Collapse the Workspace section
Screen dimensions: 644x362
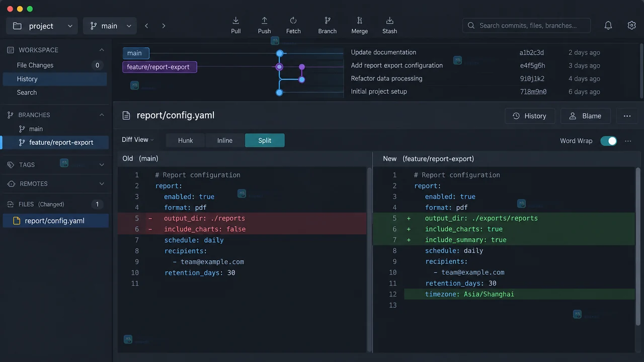click(102, 50)
